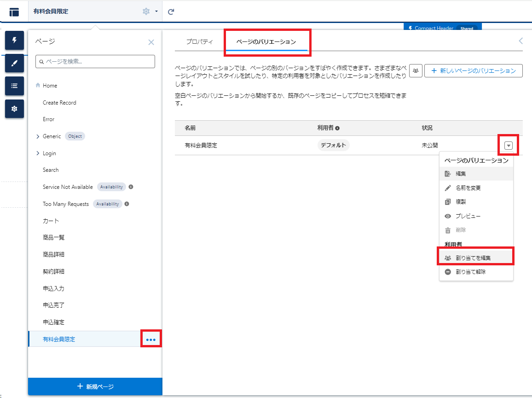Click the ページを検索 search field
The height and width of the screenshot is (398, 532).
point(95,61)
